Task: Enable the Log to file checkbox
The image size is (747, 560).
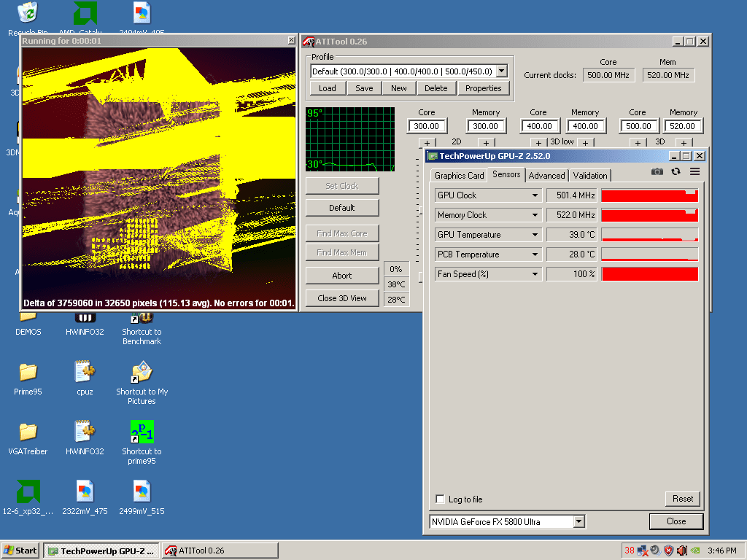Action: (440, 499)
